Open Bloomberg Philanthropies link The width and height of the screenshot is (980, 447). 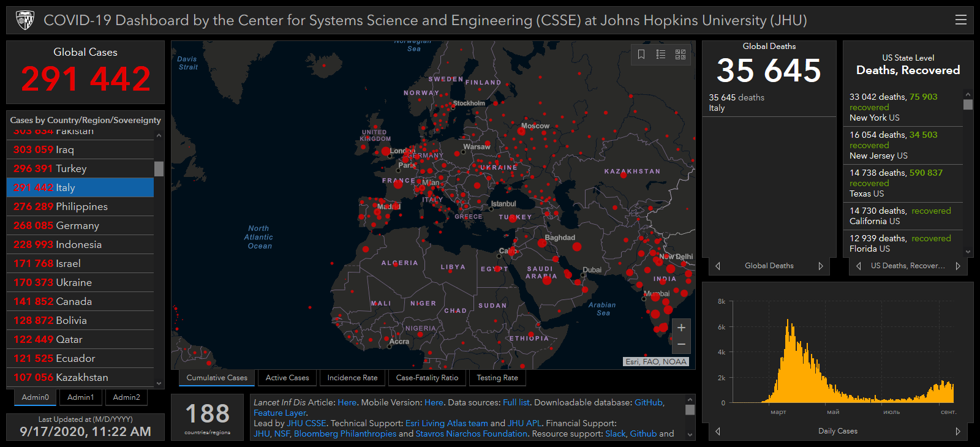click(x=345, y=434)
